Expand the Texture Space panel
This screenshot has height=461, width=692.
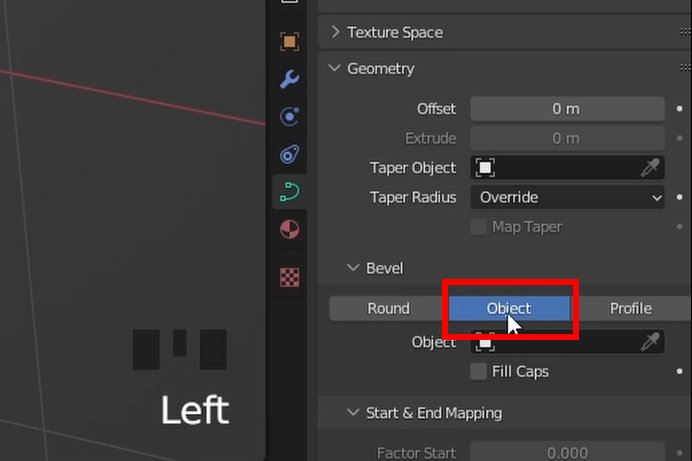point(335,32)
